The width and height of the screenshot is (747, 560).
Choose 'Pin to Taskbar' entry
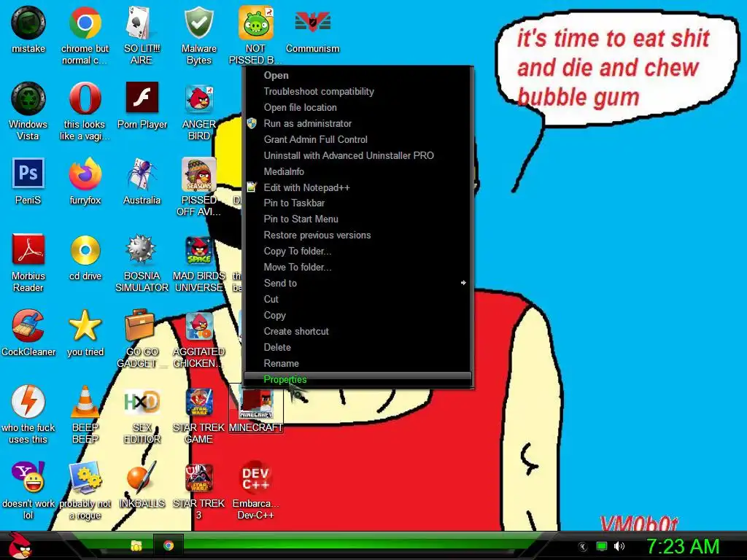(357, 203)
